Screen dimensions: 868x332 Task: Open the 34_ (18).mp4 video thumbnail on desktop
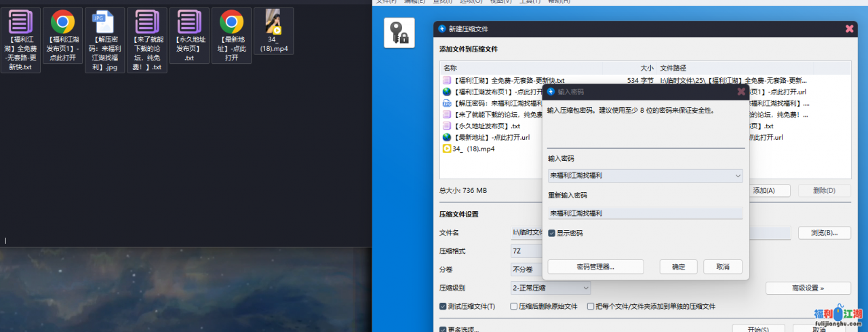273,23
